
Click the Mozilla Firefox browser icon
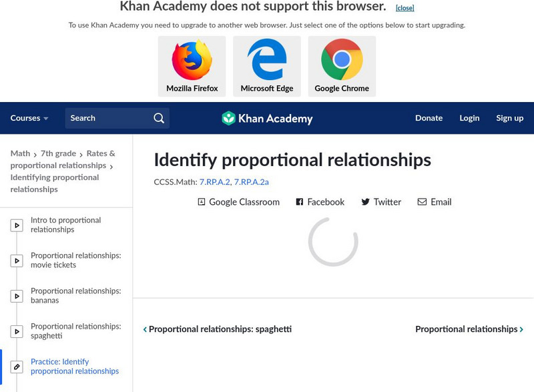tap(192, 61)
